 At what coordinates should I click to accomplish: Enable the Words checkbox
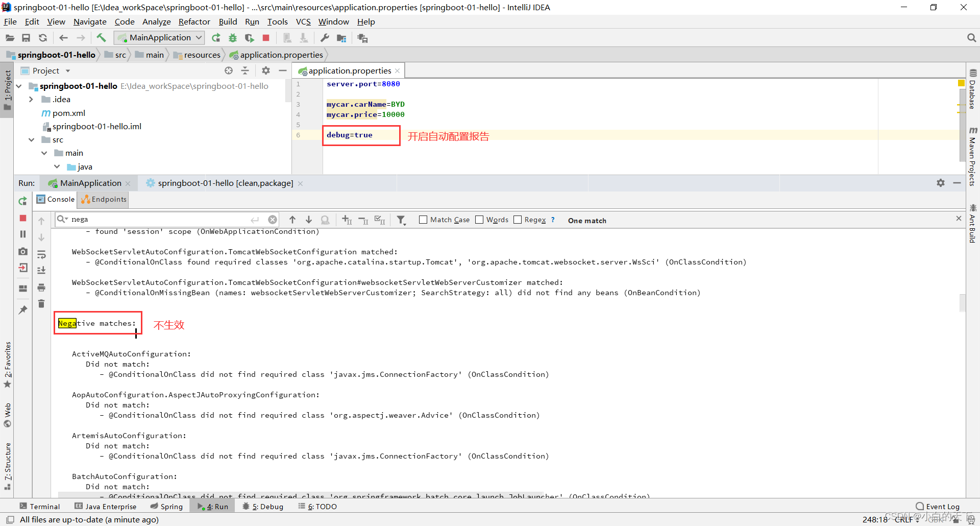[x=479, y=220]
